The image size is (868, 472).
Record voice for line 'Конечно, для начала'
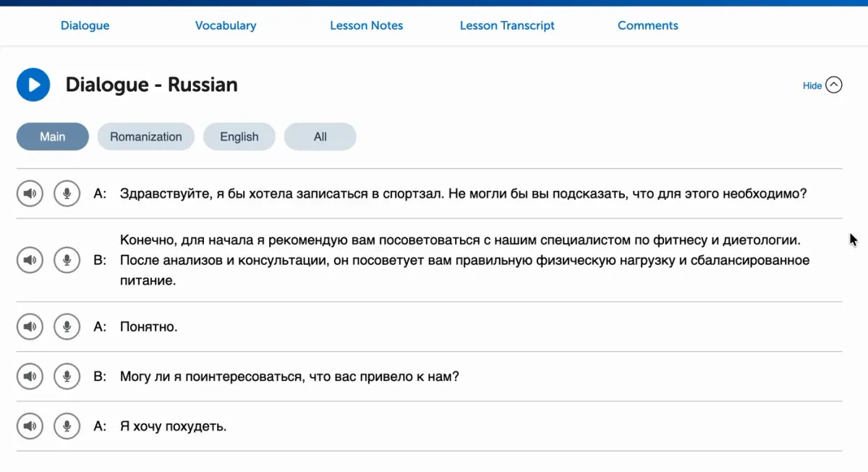tap(67, 260)
